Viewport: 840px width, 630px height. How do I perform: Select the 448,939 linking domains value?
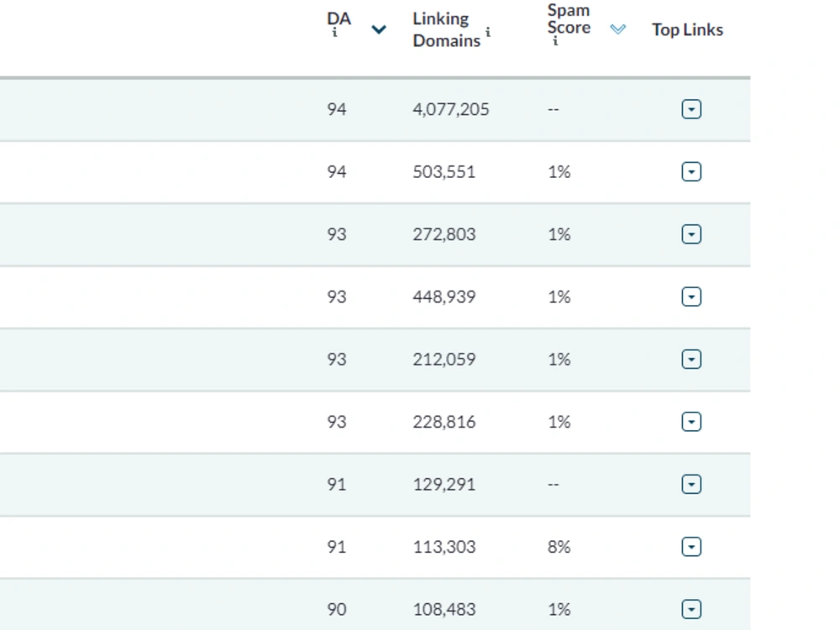pyautogui.click(x=444, y=297)
